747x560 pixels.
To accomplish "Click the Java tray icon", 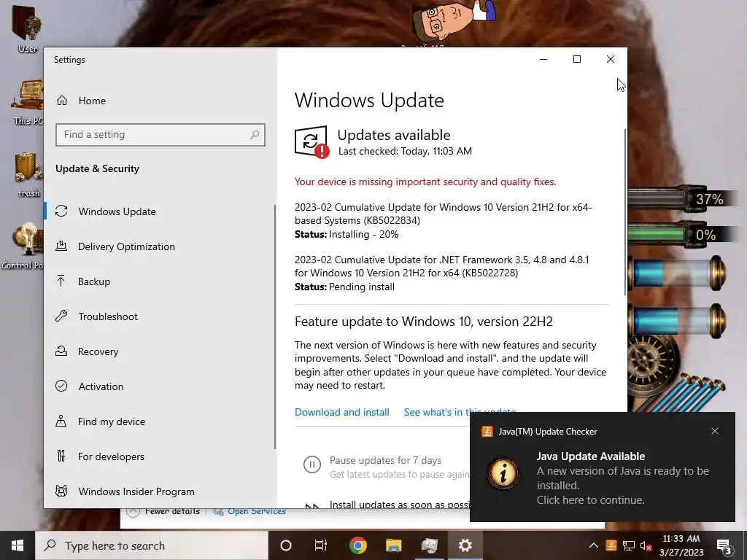I will tap(611, 545).
